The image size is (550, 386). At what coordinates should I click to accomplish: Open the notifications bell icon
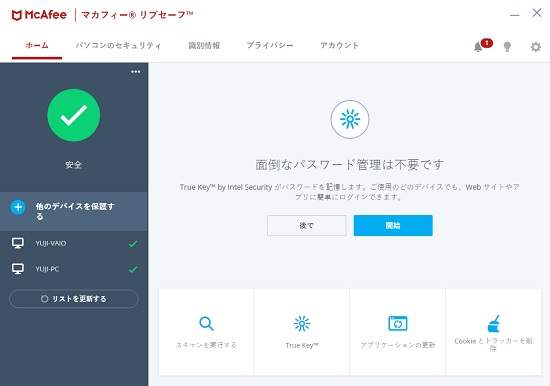click(x=478, y=47)
